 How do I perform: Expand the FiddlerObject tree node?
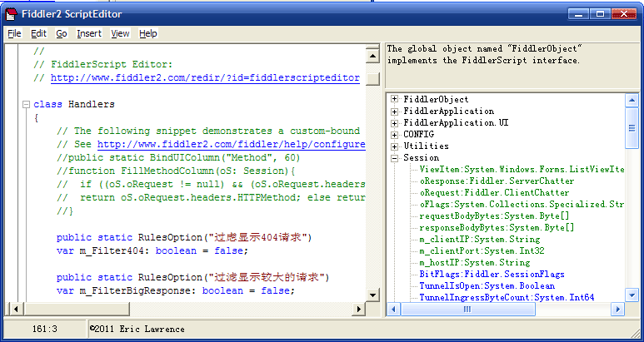pyautogui.click(x=395, y=99)
